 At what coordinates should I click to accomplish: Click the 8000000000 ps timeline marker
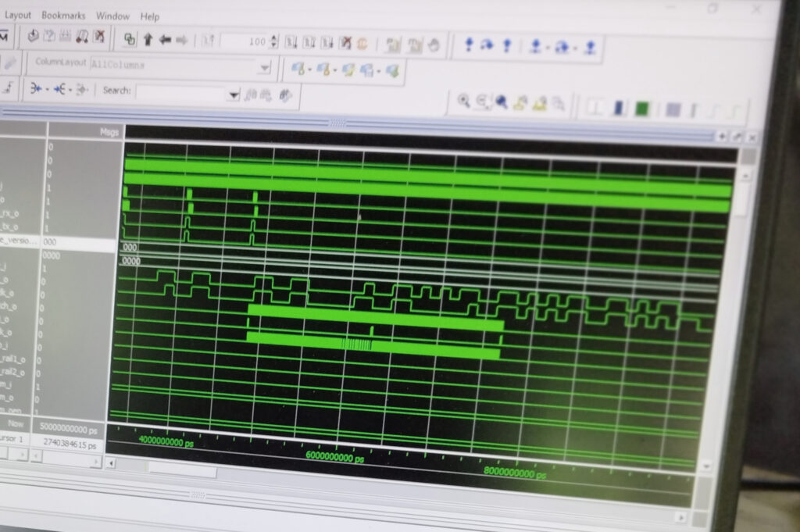[515, 473]
